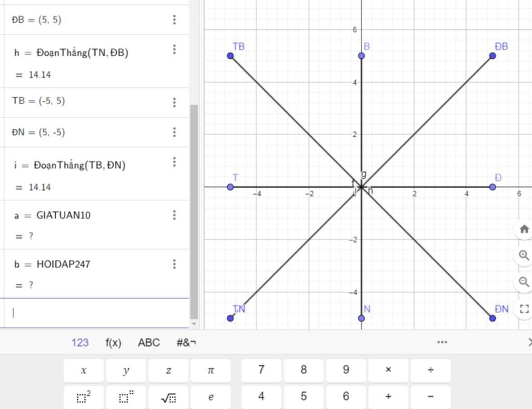532x409 pixels.
Task: Insert square power key
Action: point(84,397)
